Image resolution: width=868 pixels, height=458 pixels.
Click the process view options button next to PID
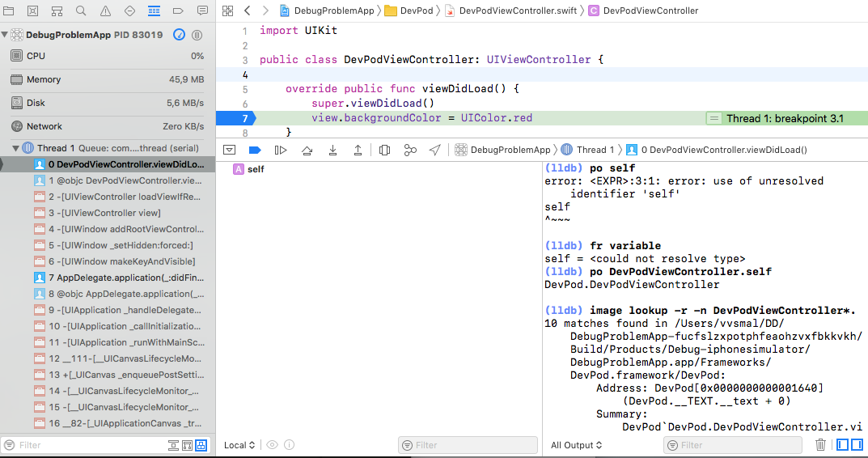click(197, 35)
